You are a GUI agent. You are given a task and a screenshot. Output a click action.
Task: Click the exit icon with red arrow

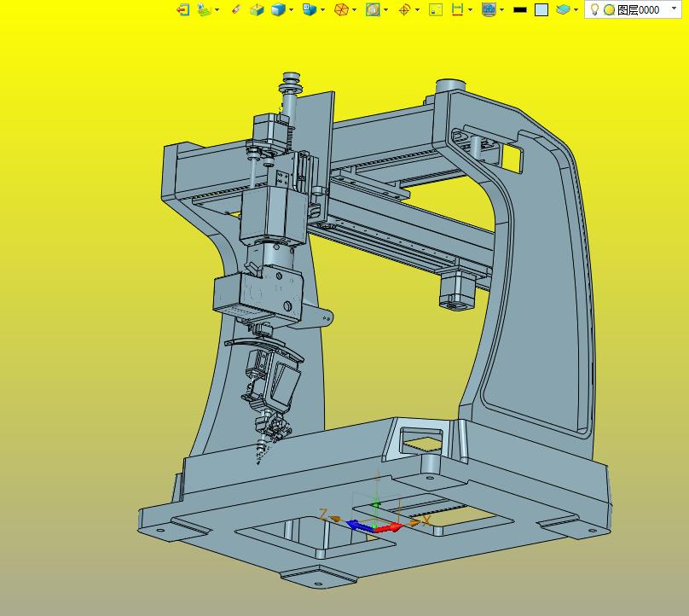(182, 9)
